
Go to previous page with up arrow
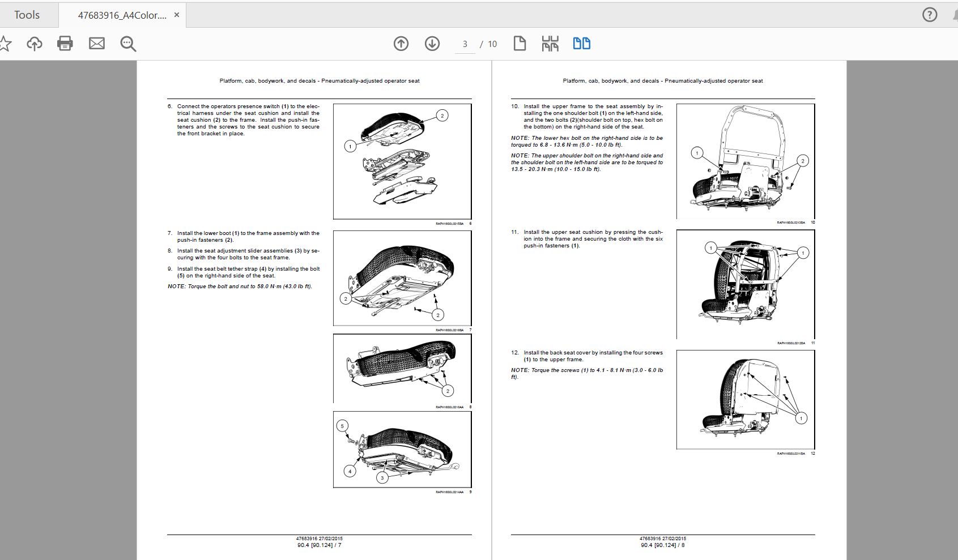(x=401, y=44)
